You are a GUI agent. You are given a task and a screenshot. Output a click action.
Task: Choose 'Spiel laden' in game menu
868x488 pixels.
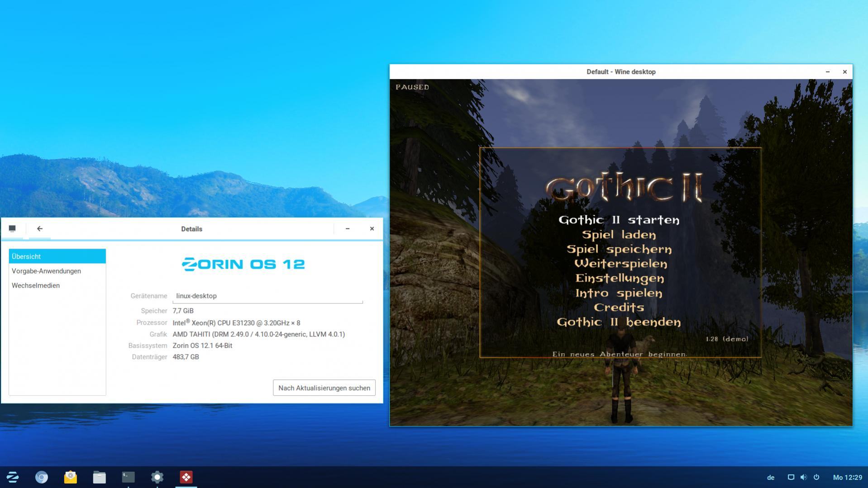[x=619, y=235]
